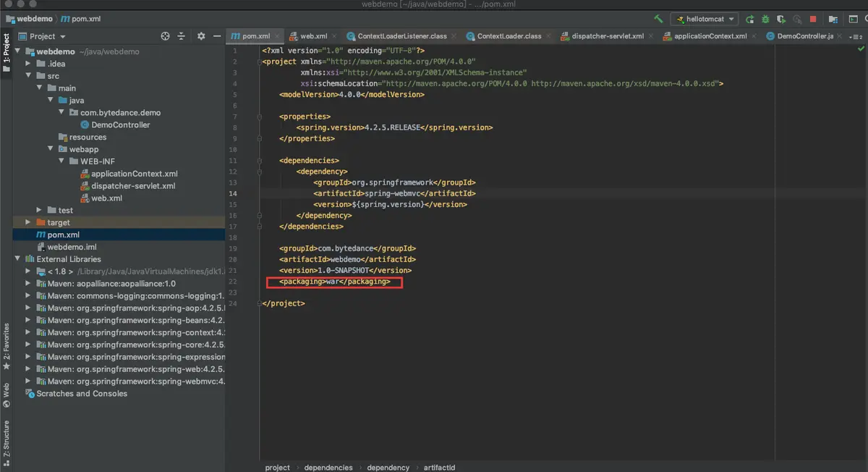
Task: Open Project Structure from the toolbar
Action: coord(833,20)
